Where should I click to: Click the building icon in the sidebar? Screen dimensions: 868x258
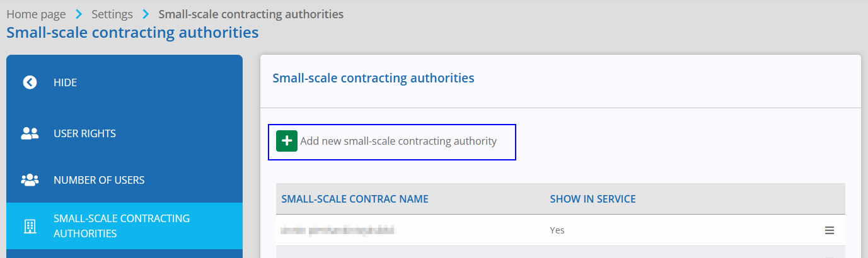[30, 226]
